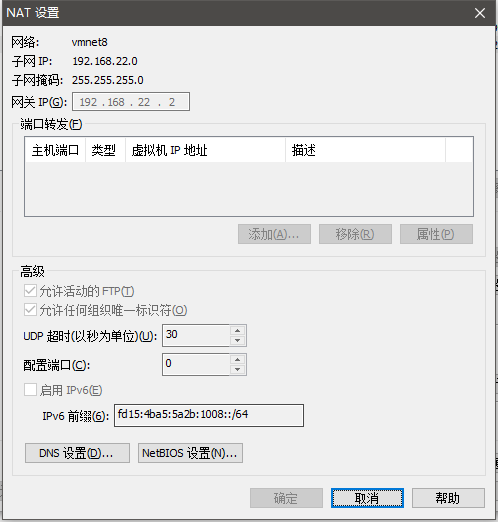Viewport: 498px width, 522px height.
Task: Decrease UDP 超时 with down arrow
Action: click(238, 340)
